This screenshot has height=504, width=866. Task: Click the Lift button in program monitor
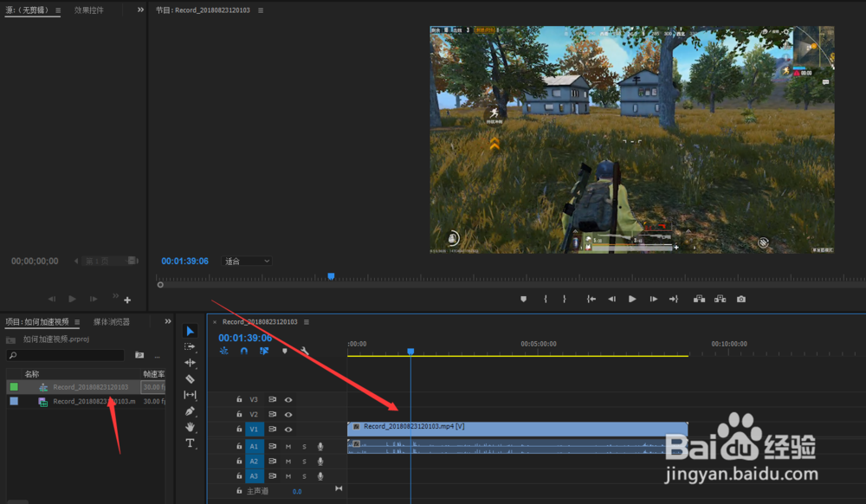[699, 300]
